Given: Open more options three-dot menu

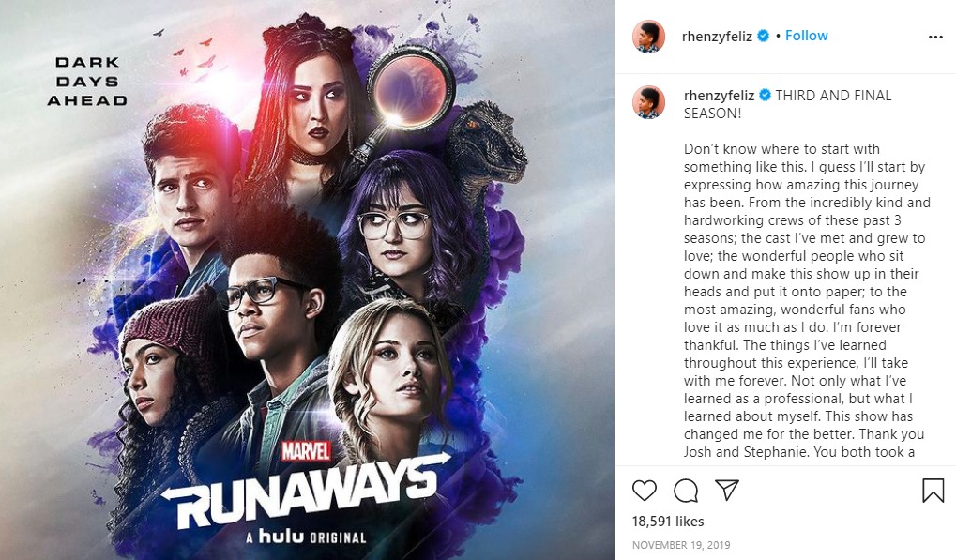Looking at the screenshot, I should tap(935, 38).
